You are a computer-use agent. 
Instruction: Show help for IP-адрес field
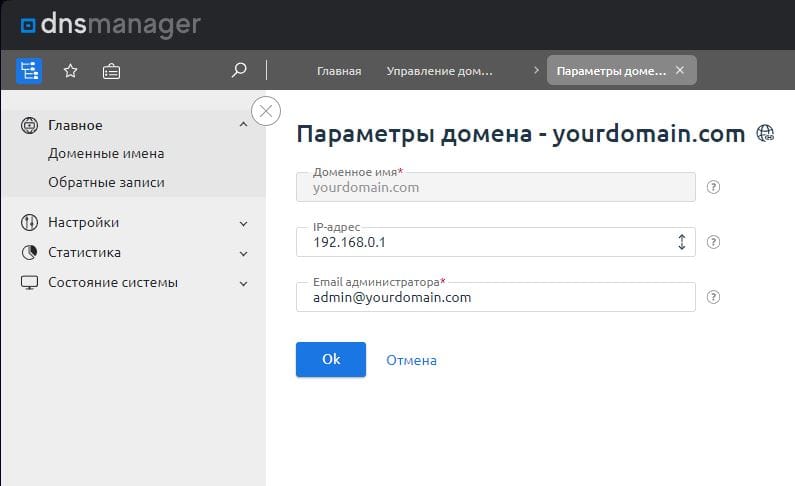click(713, 242)
